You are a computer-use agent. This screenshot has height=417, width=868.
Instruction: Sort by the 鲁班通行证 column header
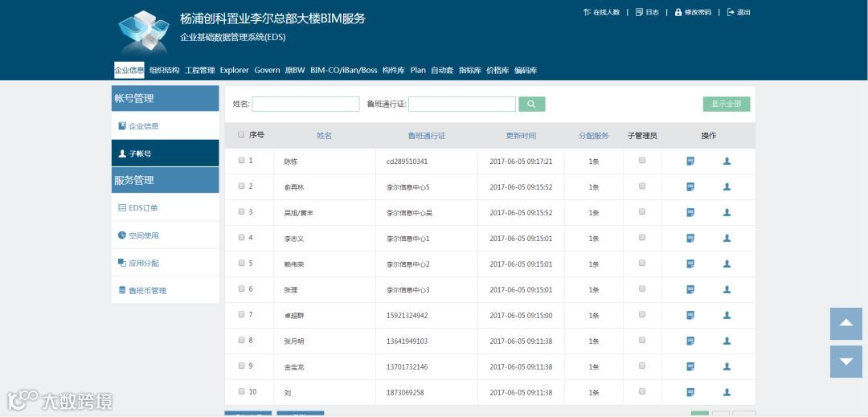(427, 136)
